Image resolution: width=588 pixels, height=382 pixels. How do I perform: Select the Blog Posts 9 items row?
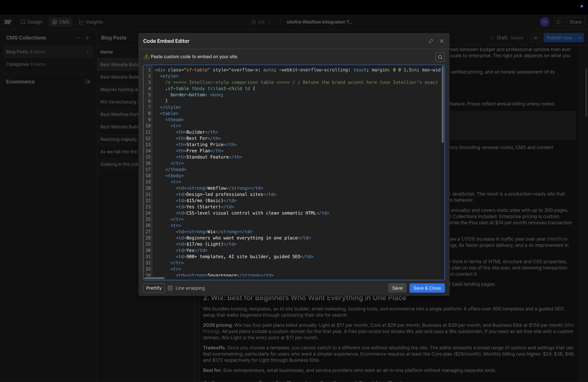tap(48, 52)
